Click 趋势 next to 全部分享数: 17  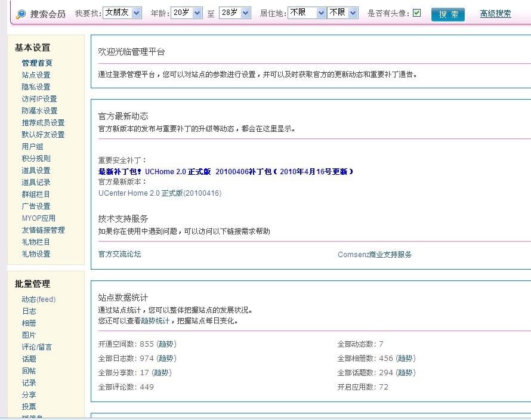pos(162,373)
